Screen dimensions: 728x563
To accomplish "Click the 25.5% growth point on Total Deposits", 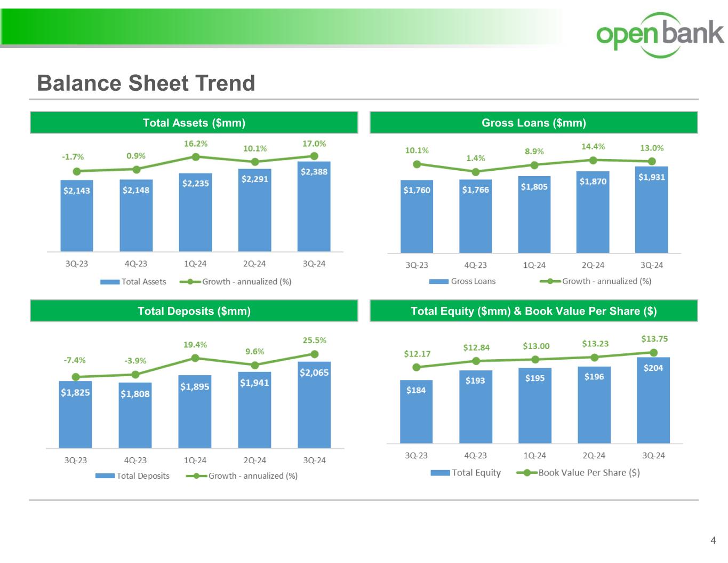I will point(315,354).
